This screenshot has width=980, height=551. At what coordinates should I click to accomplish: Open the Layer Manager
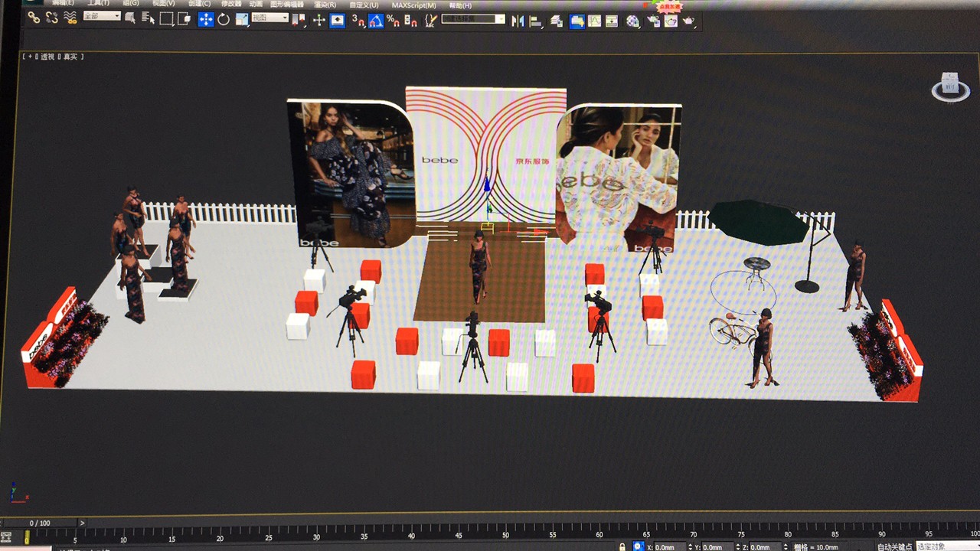(557, 21)
